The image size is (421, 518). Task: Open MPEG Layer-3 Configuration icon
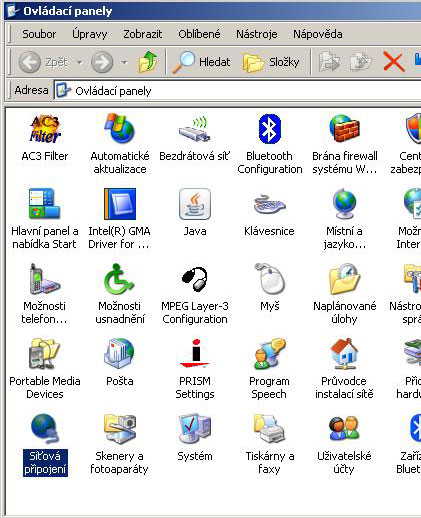point(195,279)
